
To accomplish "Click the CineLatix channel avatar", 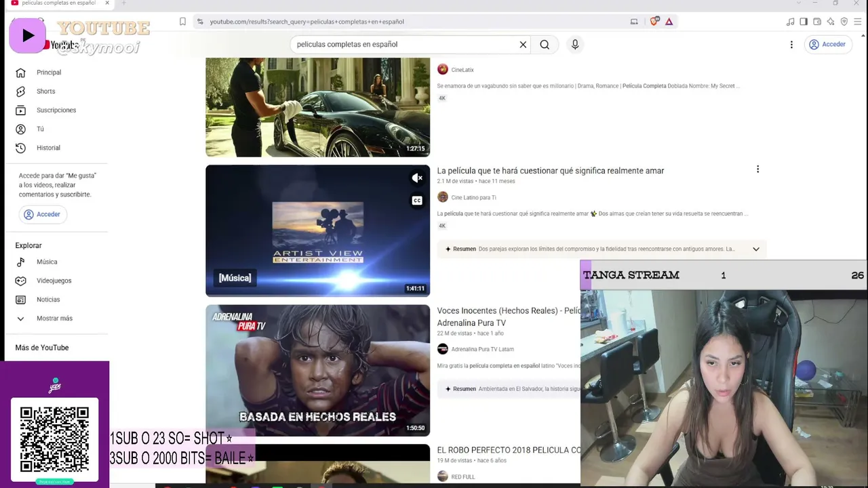I will (x=443, y=70).
